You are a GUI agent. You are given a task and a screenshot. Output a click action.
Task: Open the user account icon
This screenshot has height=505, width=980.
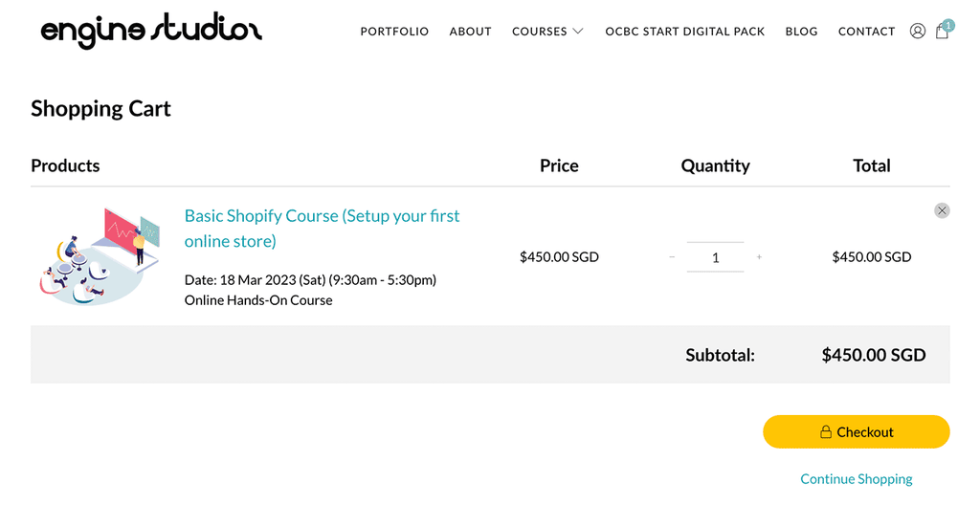point(917,31)
